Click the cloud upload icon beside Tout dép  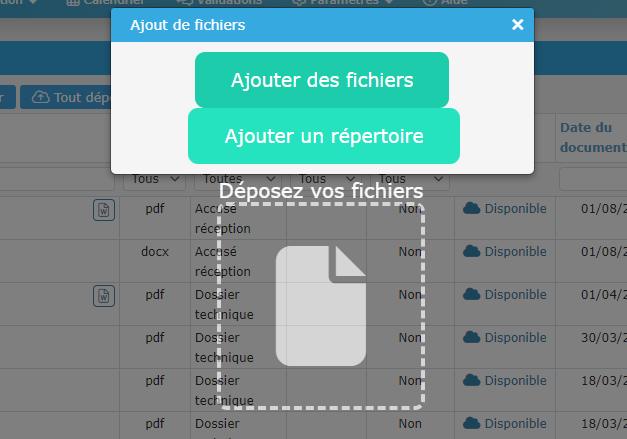point(40,97)
